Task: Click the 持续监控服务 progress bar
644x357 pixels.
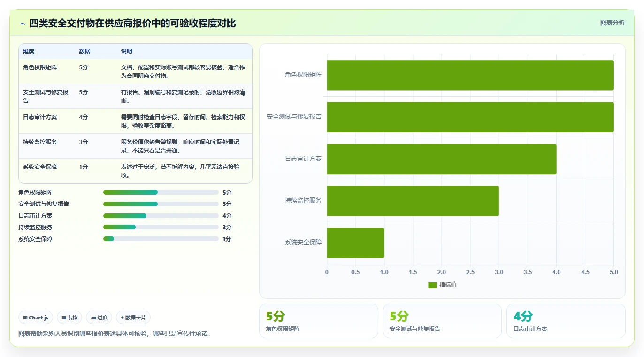Action: pyautogui.click(x=161, y=227)
